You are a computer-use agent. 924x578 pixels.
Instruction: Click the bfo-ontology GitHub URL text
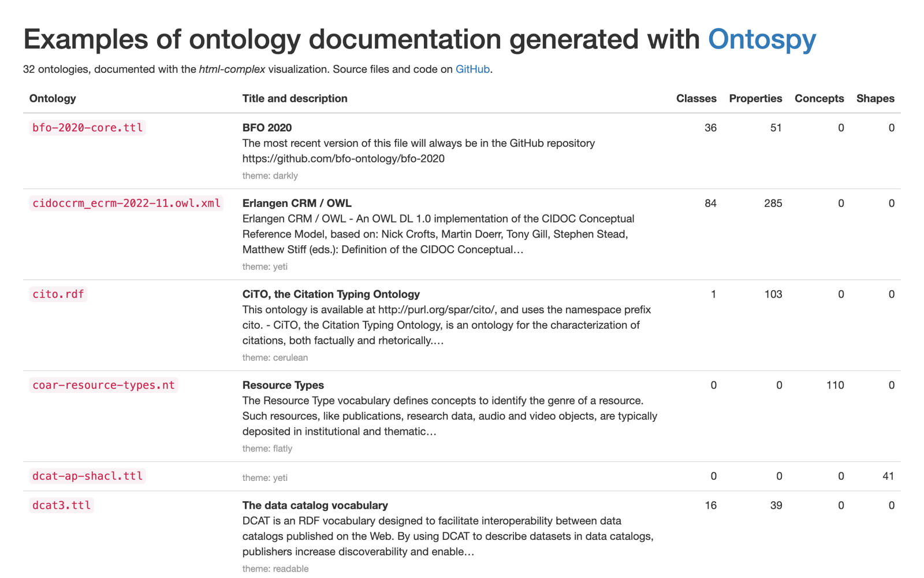(344, 159)
